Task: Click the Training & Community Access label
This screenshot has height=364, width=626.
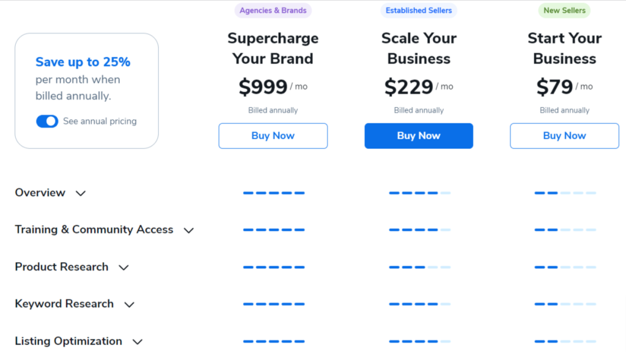Action: (94, 230)
